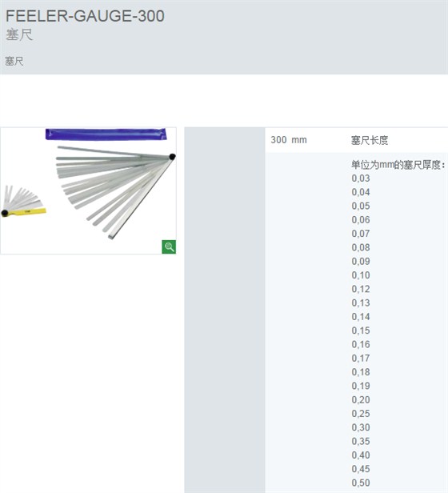448x493 pixels.
Task: Click the blue pouch in product photo
Action: (x=106, y=134)
